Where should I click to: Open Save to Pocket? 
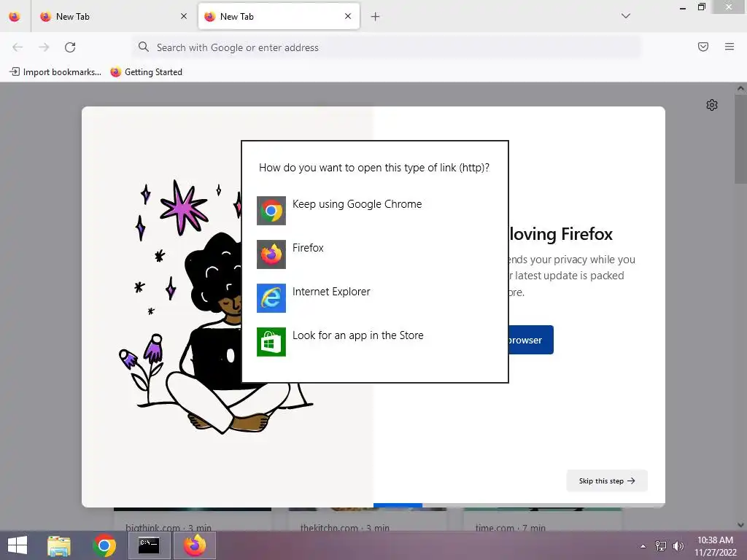[703, 47]
